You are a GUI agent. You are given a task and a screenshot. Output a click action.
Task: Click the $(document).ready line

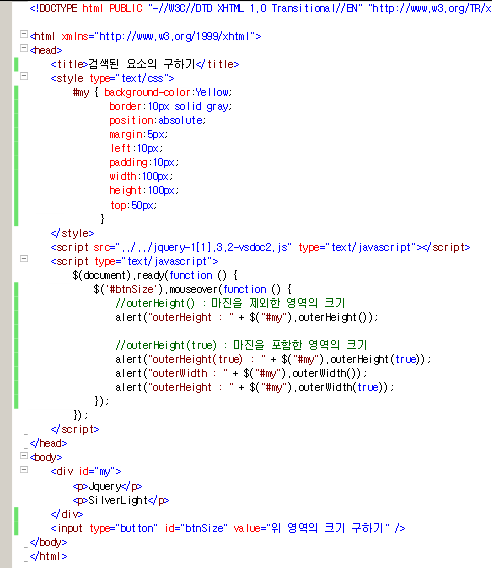pos(155,275)
